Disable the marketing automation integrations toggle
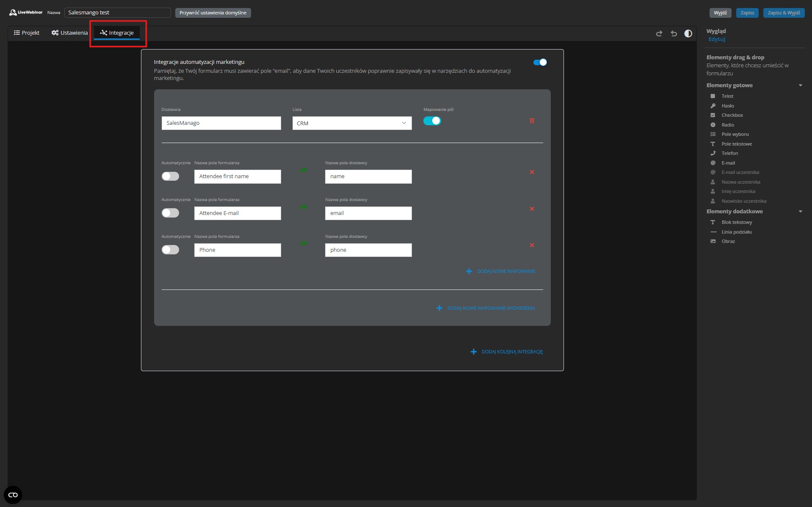The width and height of the screenshot is (812, 507). point(539,62)
